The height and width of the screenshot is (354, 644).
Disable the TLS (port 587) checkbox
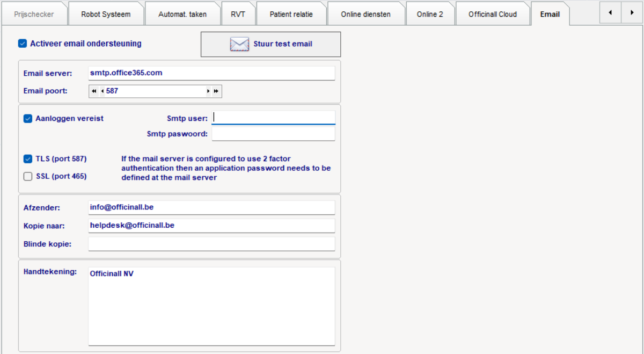tap(28, 159)
